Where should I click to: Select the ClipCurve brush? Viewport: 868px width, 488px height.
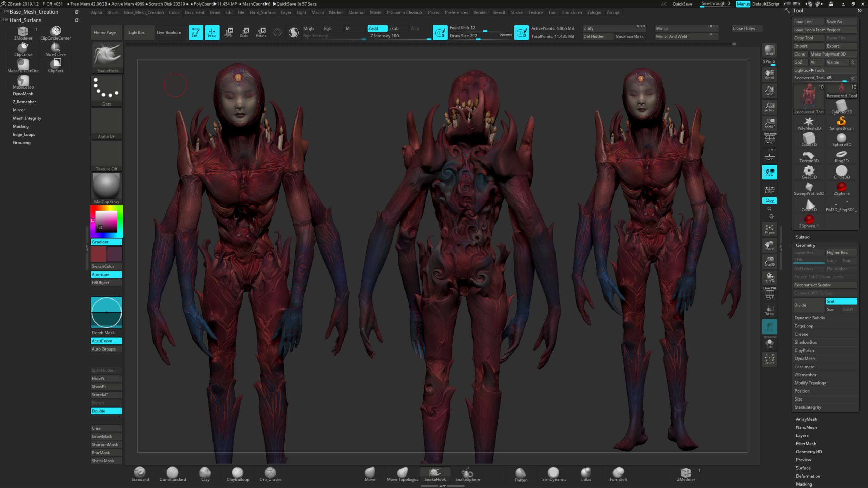point(23,49)
